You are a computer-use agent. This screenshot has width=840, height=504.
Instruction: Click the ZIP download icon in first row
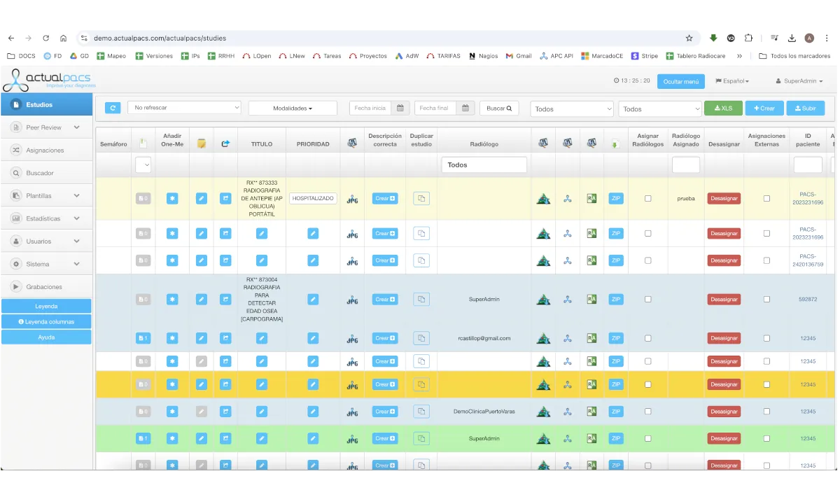coord(616,199)
